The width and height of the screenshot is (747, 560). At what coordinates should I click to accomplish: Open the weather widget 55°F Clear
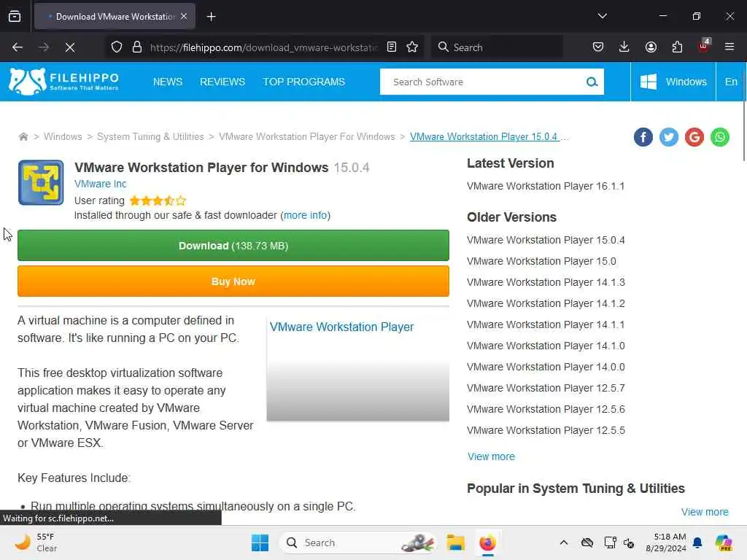[36, 542]
